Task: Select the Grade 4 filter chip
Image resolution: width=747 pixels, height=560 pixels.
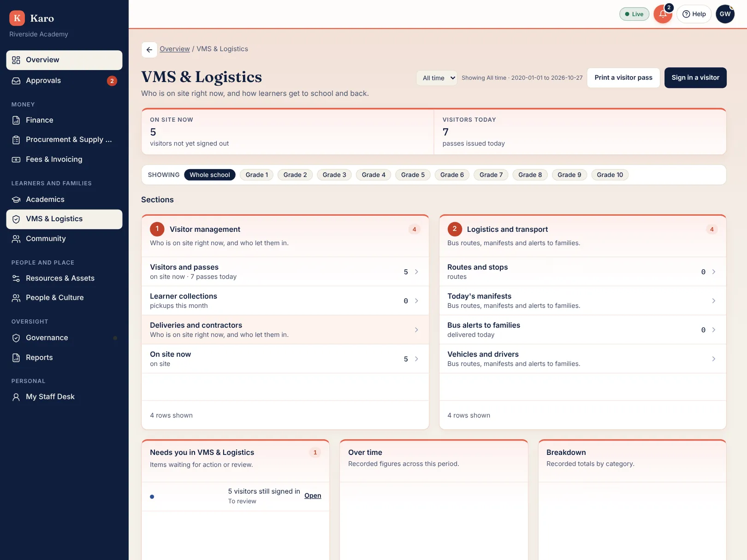Action: click(x=373, y=175)
